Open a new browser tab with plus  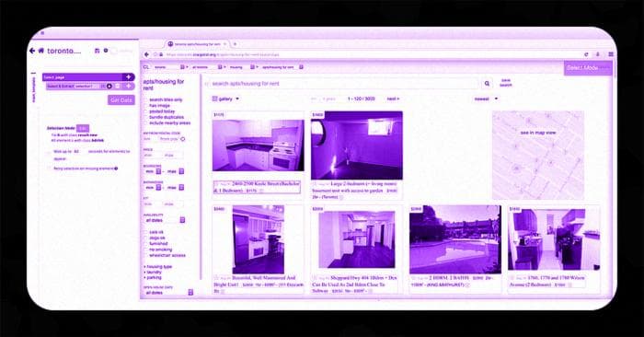coord(235,44)
